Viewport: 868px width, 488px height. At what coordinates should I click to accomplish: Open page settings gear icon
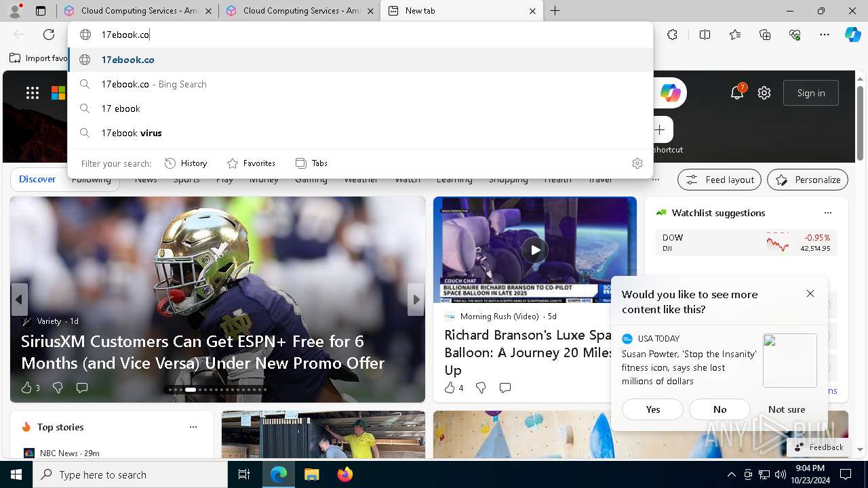point(764,93)
